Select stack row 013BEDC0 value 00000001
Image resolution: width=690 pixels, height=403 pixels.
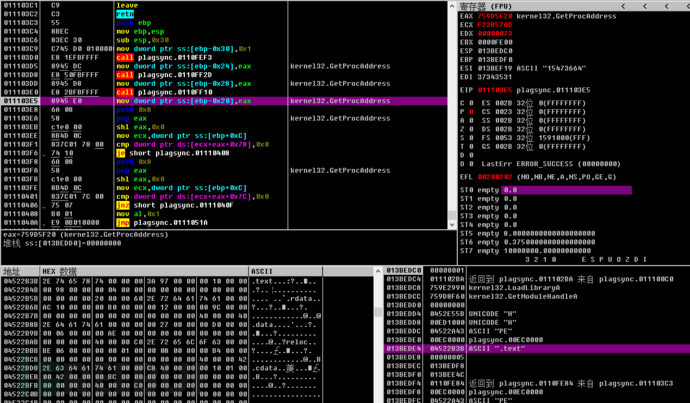click(x=537, y=270)
